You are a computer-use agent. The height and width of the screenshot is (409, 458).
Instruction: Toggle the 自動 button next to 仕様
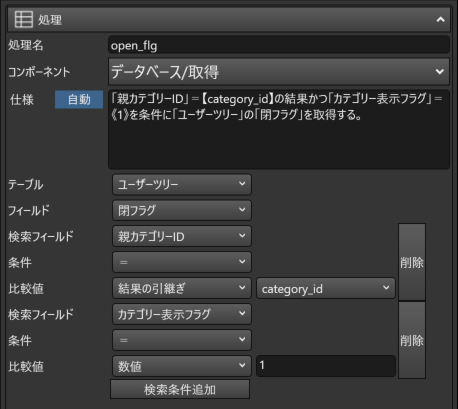tap(79, 99)
